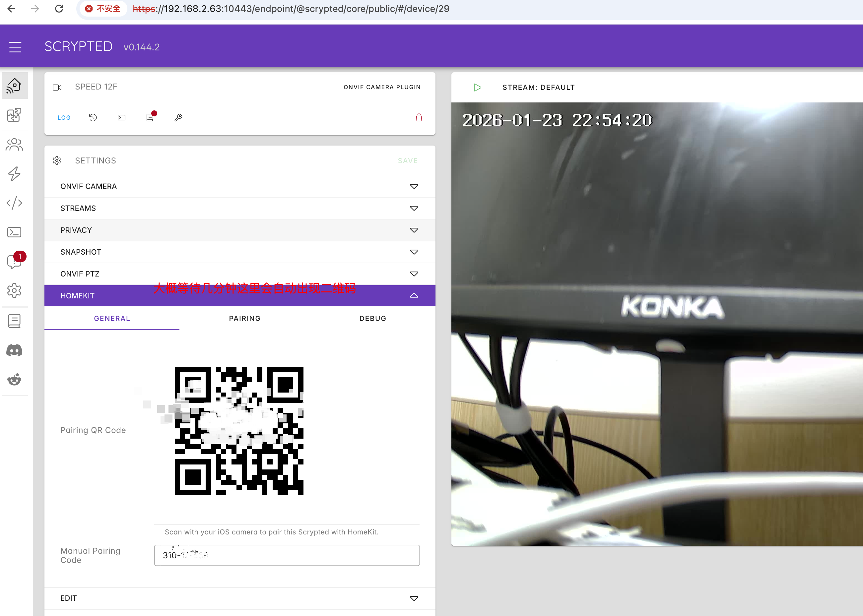Expand the ONVIF CAMERA settings section
863x616 pixels.
pos(414,186)
